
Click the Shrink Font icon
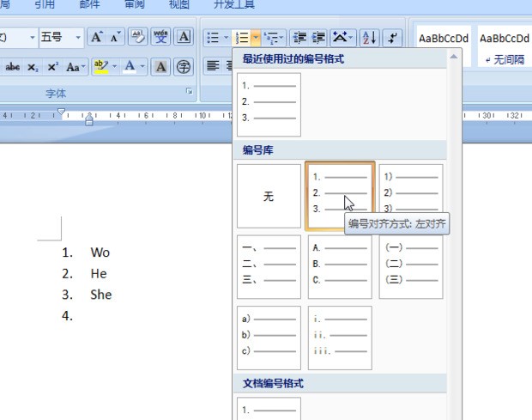(115, 37)
